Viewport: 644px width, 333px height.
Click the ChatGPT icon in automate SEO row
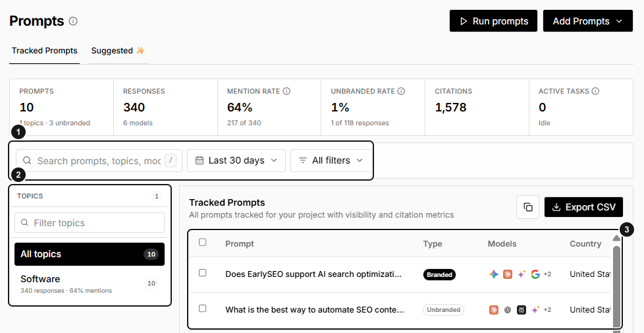pos(508,310)
